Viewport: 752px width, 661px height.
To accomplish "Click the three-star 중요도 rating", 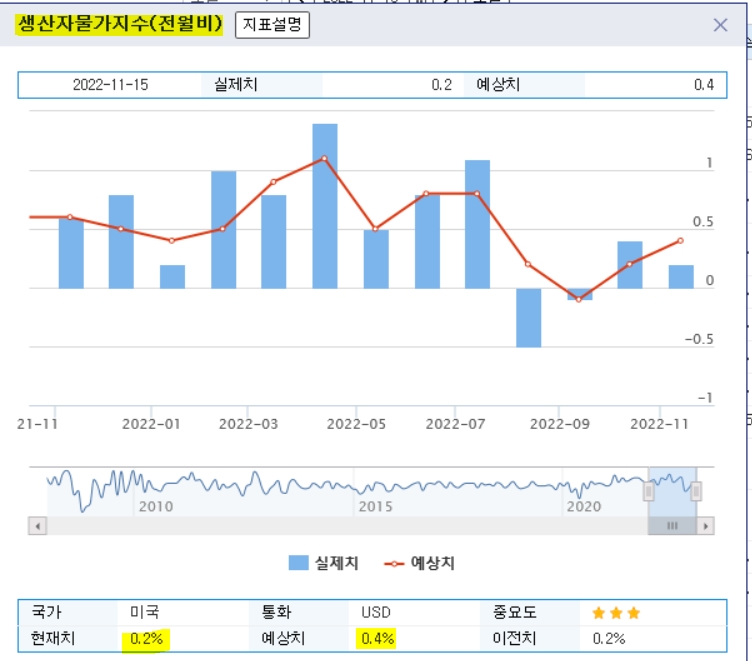I will tap(616, 613).
